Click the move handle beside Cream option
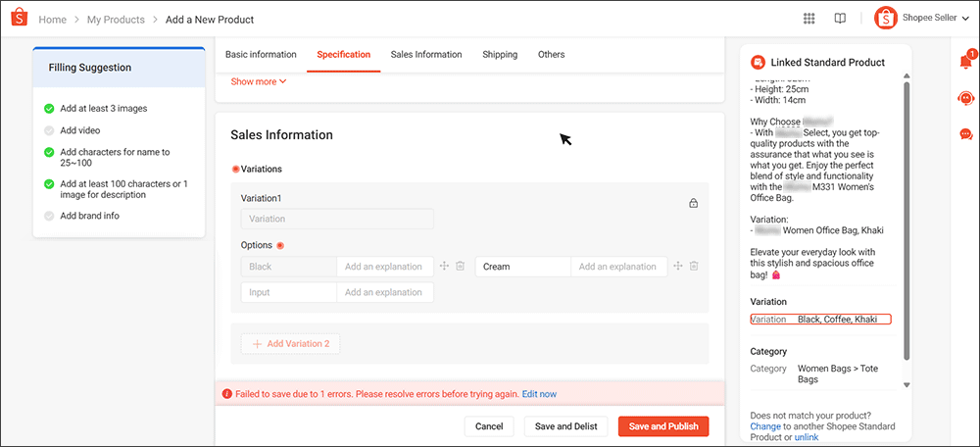 click(x=678, y=267)
